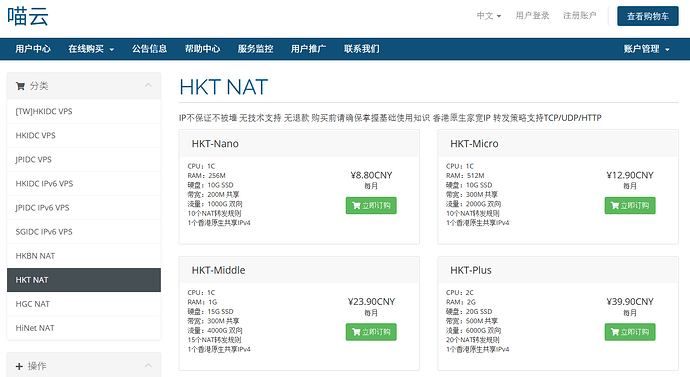Viewport: 690px width, 377px height.
Task: Click the HKT-Middle plan title
Action: click(x=218, y=271)
